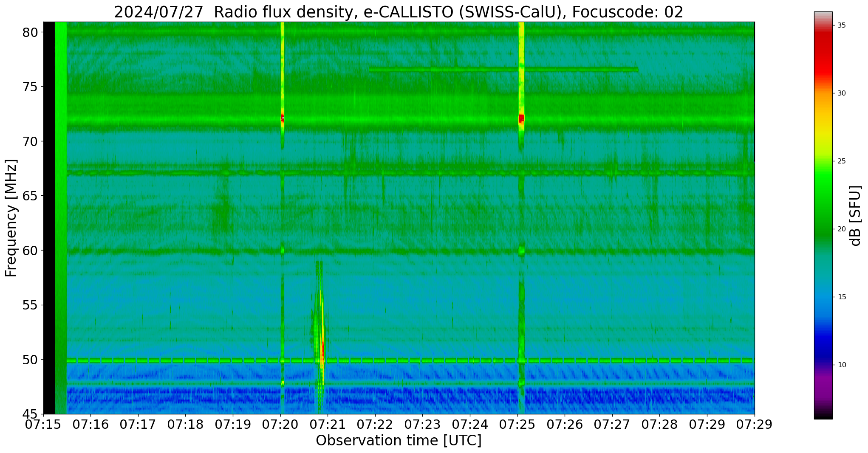Click the 07:25 time tick label

tap(517, 425)
